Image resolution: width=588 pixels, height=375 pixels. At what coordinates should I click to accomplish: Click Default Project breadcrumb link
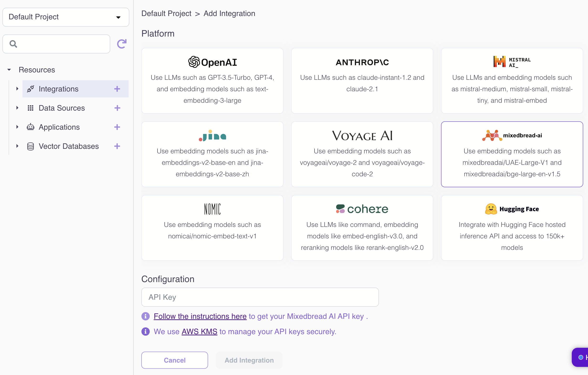click(166, 13)
